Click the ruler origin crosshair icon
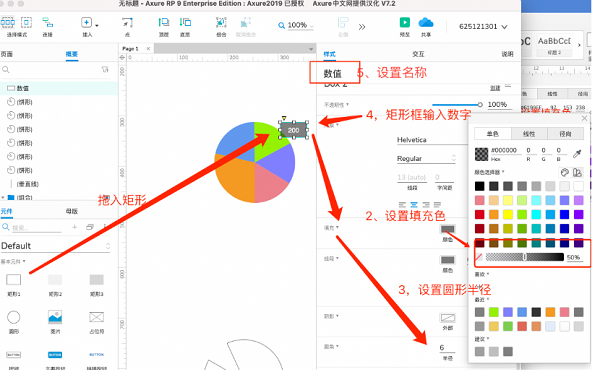This screenshot has height=377, width=600. (122, 57)
